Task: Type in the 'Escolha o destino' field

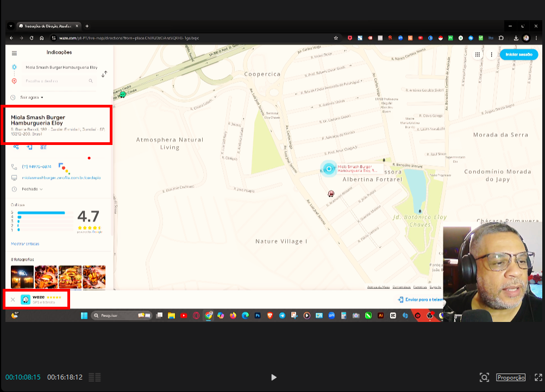Action: tap(54, 81)
